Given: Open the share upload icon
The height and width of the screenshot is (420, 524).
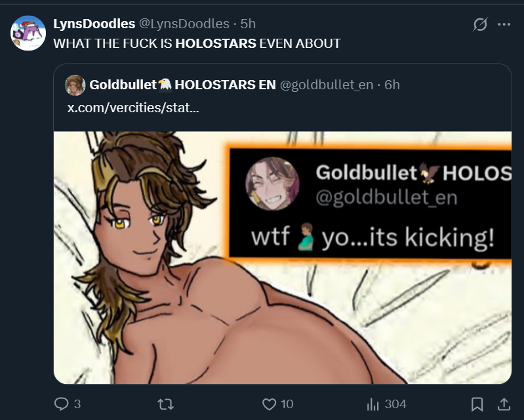Looking at the screenshot, I should click(504, 404).
